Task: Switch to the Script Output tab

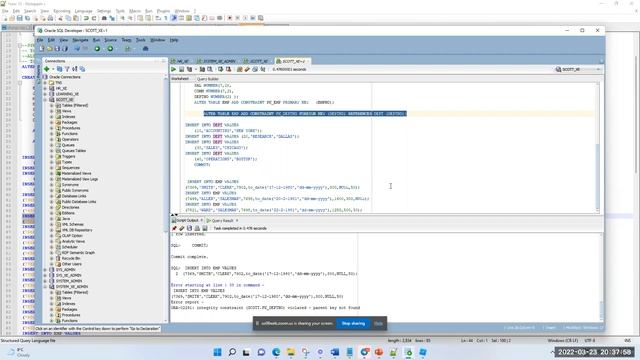Action: pos(187,220)
